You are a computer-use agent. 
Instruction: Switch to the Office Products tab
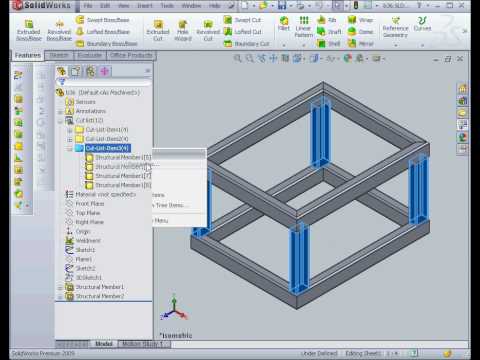click(x=131, y=55)
